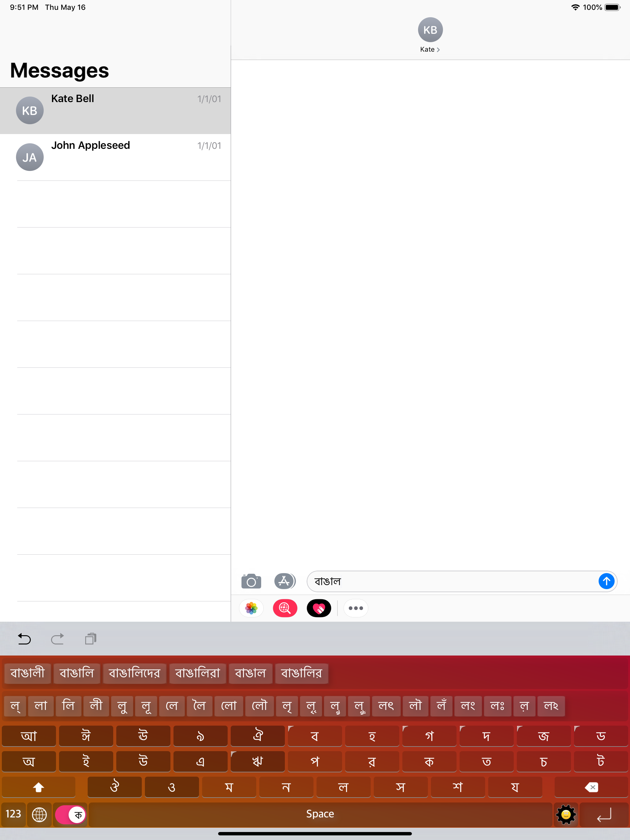Tap the লৌ key after লো
The image size is (630, 840).
coord(260,706)
